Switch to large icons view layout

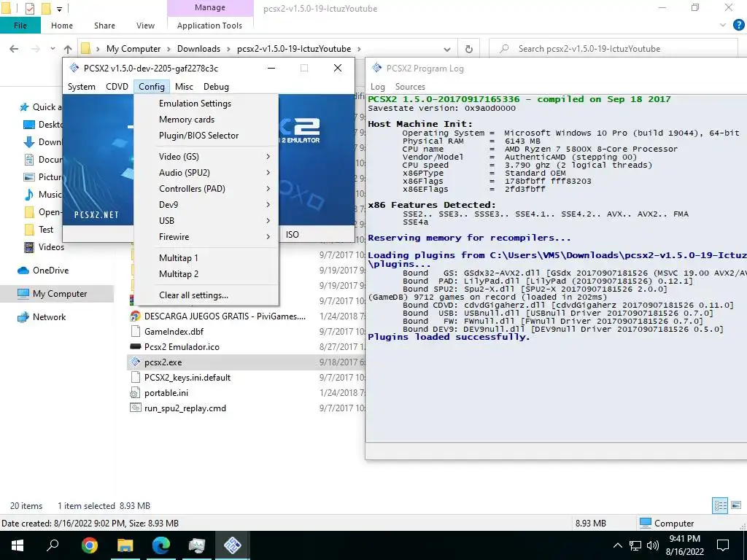coord(736,506)
